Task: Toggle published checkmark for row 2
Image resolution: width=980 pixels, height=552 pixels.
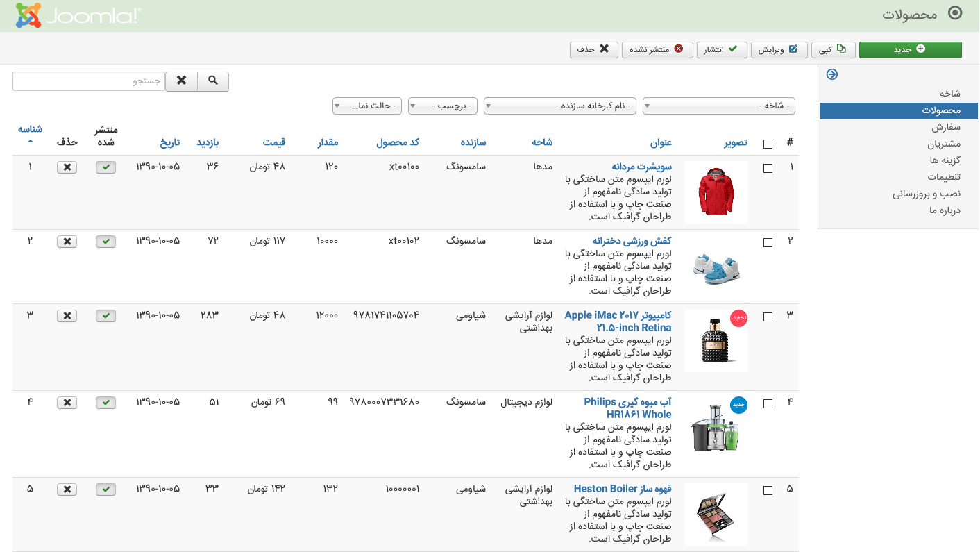Action: coord(105,242)
